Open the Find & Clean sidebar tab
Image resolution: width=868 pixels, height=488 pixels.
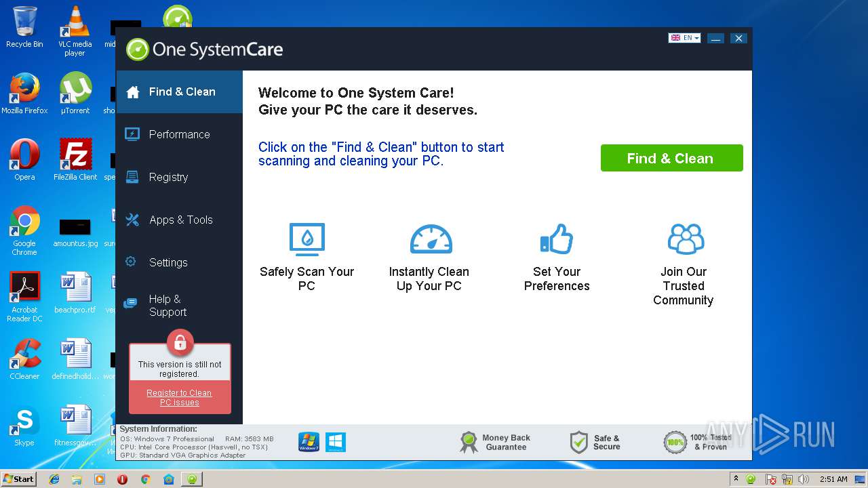pos(179,91)
